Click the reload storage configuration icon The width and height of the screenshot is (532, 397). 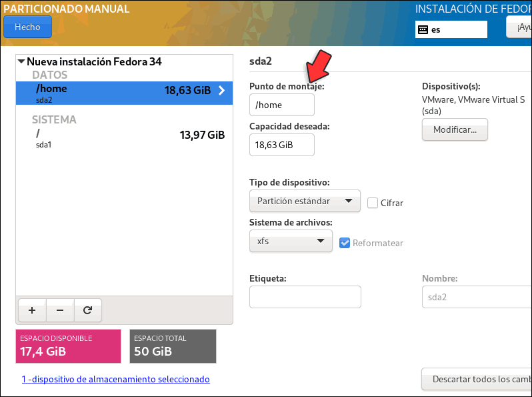(87, 310)
